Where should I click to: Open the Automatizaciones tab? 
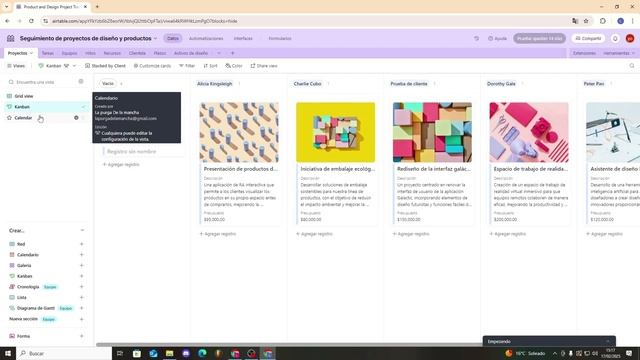[x=206, y=38]
